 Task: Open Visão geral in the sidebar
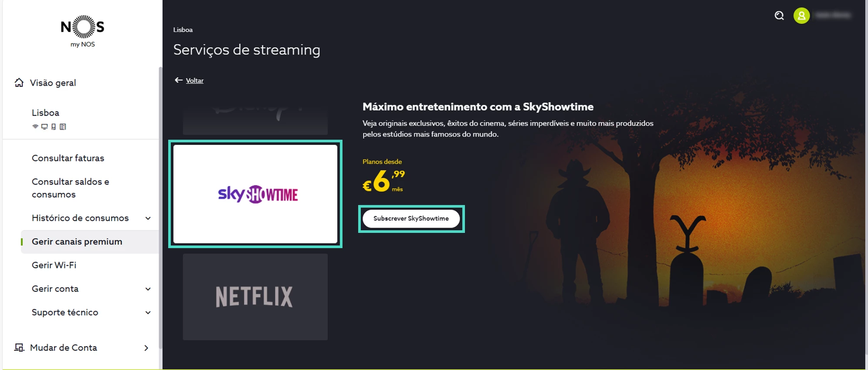tap(53, 83)
